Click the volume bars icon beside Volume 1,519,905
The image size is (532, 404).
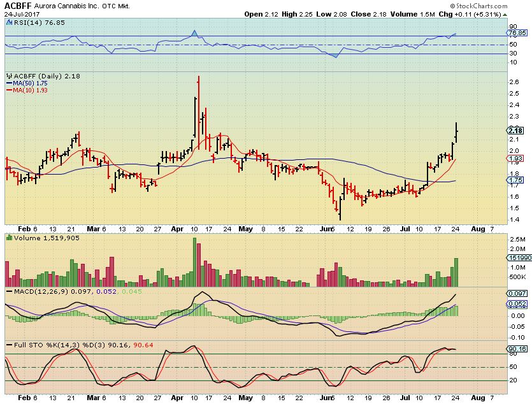pyautogui.click(x=9, y=238)
